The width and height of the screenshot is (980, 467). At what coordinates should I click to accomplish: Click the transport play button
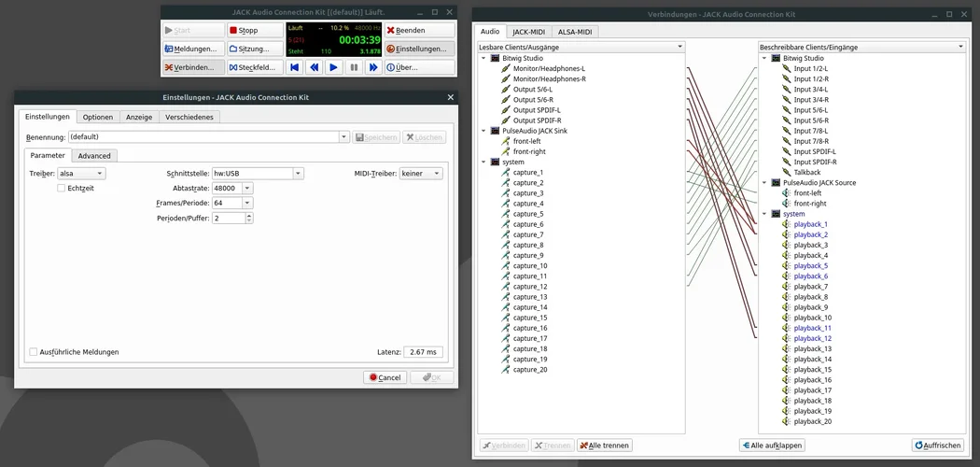click(334, 67)
